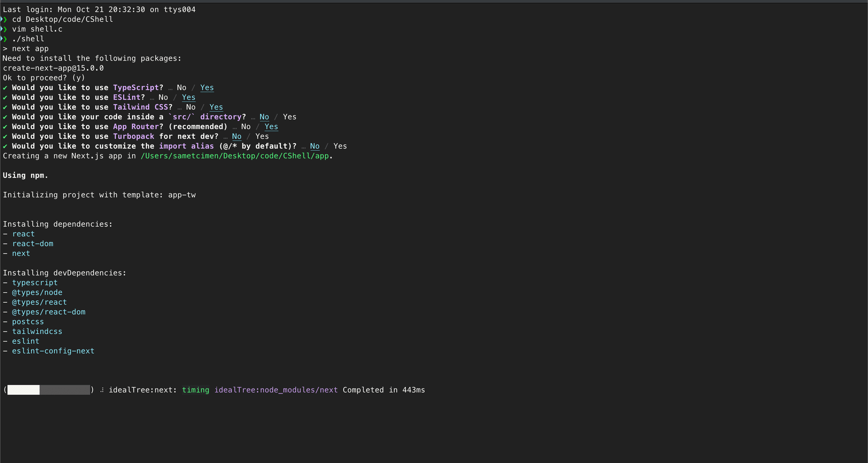This screenshot has width=868, height=463.
Task: Click the 'next app' command text
Action: pyautogui.click(x=30, y=49)
